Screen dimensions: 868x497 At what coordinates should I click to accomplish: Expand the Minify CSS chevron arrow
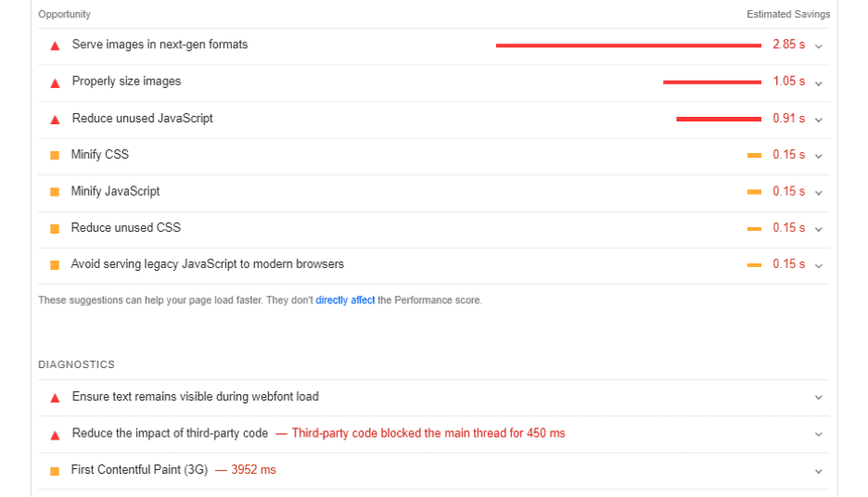(x=819, y=156)
